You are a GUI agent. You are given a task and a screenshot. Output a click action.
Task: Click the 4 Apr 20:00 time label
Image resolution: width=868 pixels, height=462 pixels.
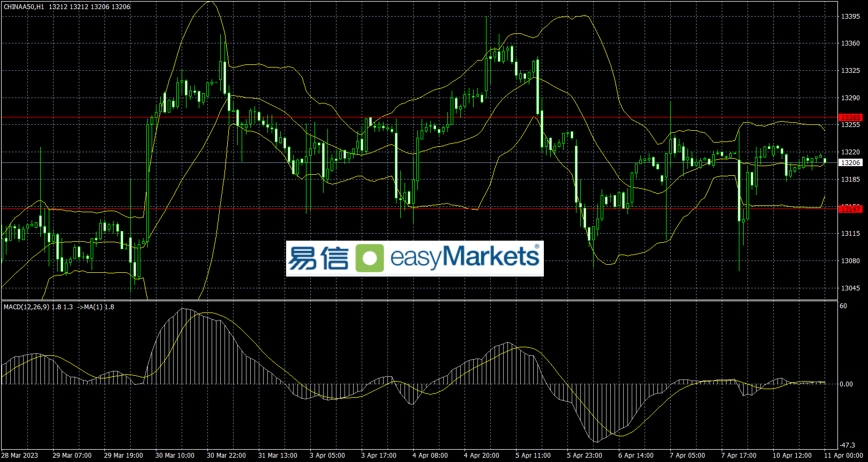click(482, 456)
